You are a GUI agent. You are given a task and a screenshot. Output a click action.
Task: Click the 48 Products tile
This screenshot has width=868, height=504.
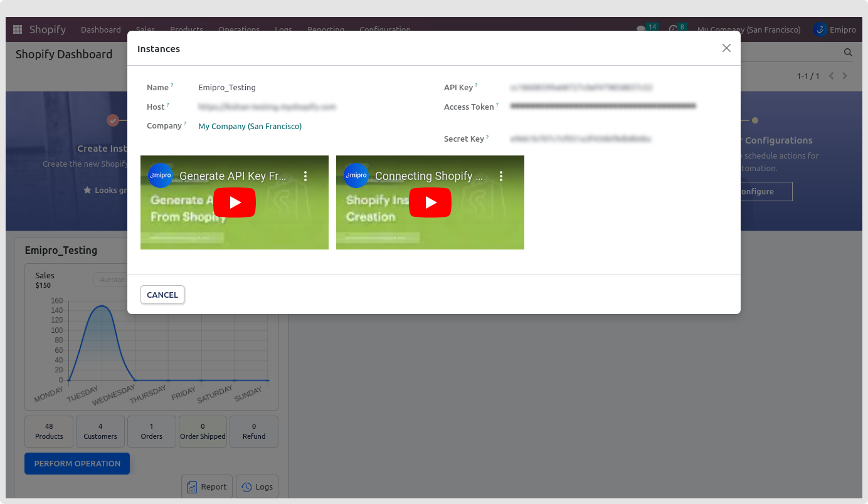(x=49, y=431)
